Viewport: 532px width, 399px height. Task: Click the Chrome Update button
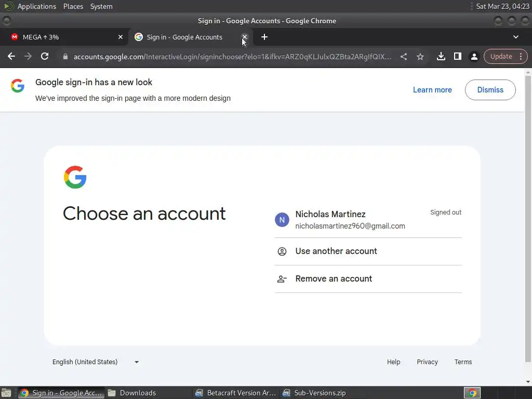click(x=501, y=56)
